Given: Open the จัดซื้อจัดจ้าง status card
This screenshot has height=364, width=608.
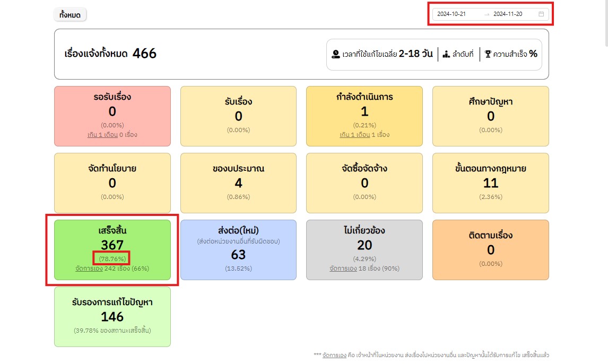Looking at the screenshot, I should coord(364,183).
